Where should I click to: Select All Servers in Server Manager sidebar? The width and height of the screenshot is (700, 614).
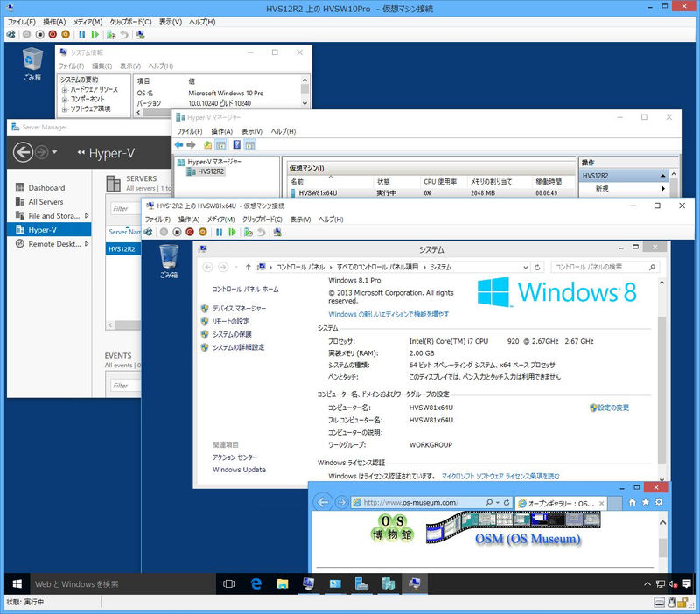pos(46,202)
